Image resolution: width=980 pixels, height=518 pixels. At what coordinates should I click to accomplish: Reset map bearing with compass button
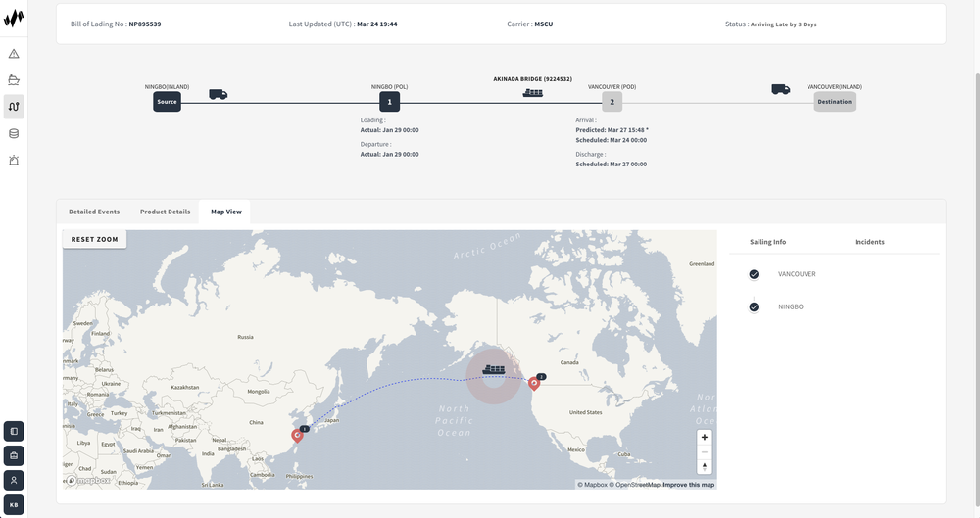coord(705,467)
